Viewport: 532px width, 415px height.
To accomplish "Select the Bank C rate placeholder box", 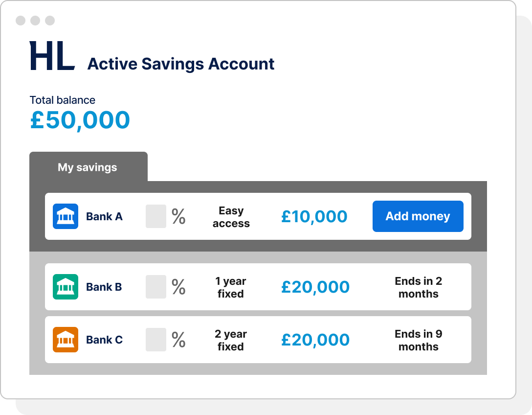I will pos(156,340).
